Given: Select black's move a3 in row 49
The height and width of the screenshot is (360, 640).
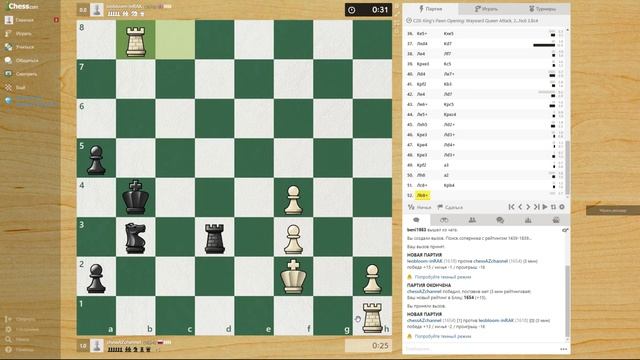Looking at the screenshot, I should coord(446,165).
